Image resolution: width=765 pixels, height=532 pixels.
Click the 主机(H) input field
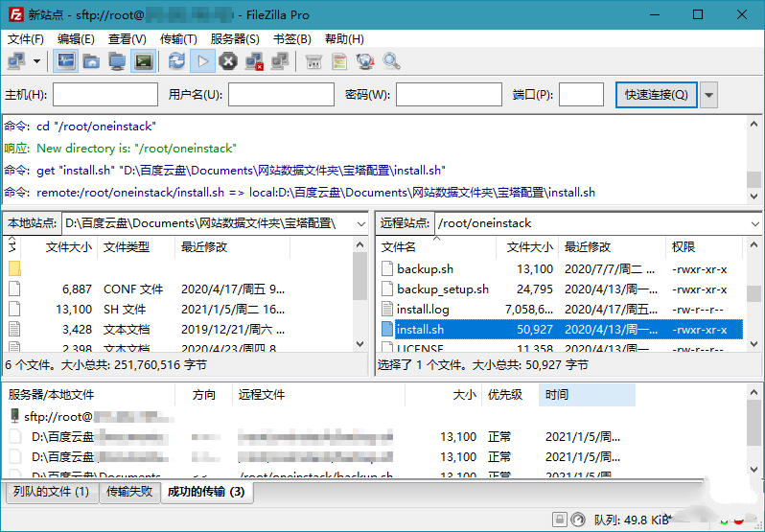[x=104, y=95]
